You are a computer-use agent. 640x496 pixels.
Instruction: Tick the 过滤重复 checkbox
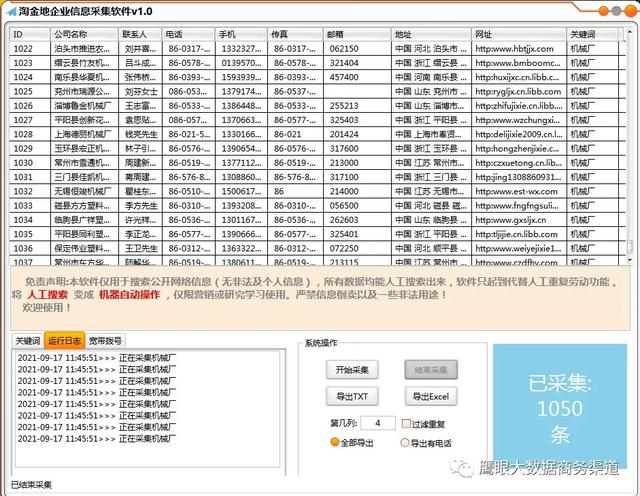(405, 423)
